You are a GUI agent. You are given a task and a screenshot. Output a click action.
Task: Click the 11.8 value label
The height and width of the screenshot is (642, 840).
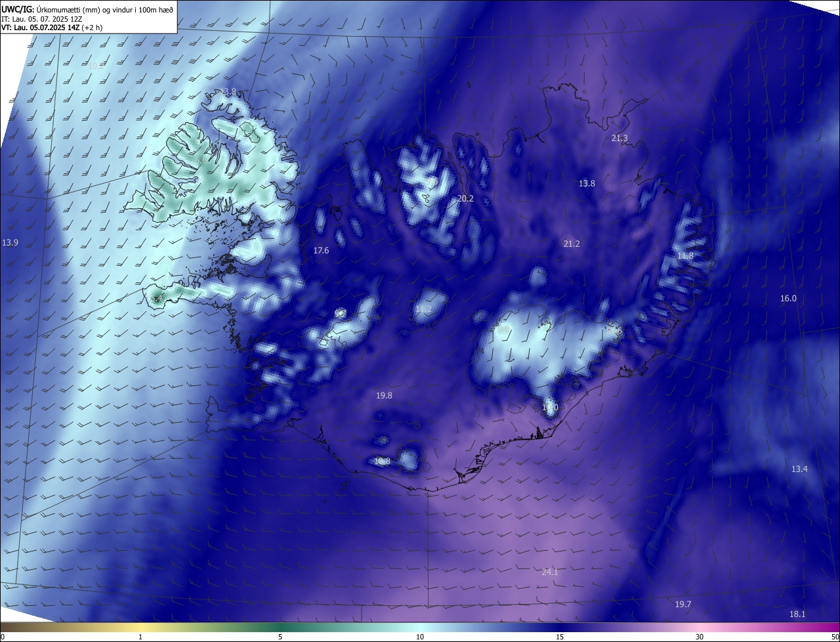tap(685, 256)
